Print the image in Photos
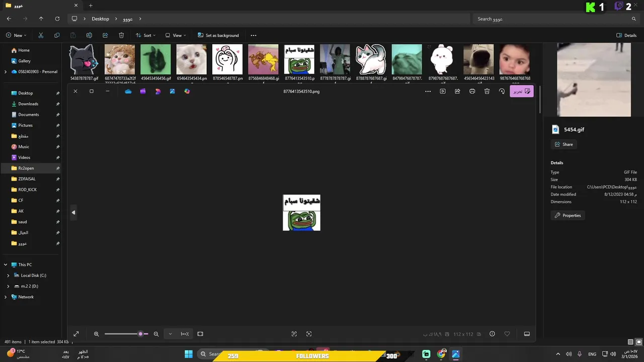Image resolution: width=644 pixels, height=362 pixels. coord(472,92)
